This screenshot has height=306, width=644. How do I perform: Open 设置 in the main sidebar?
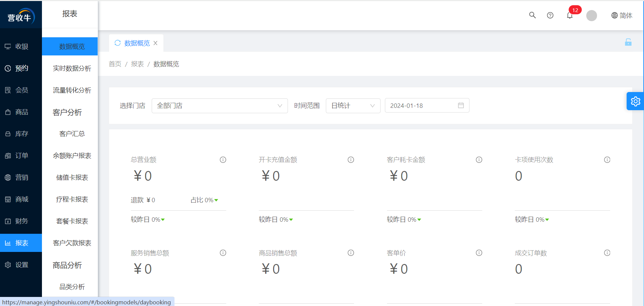pyautogui.click(x=21, y=265)
